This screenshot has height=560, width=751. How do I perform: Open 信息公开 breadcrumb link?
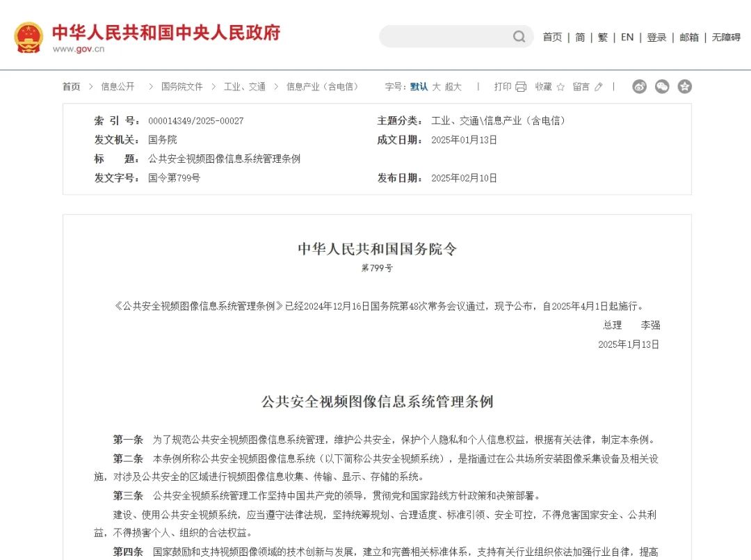pos(118,87)
